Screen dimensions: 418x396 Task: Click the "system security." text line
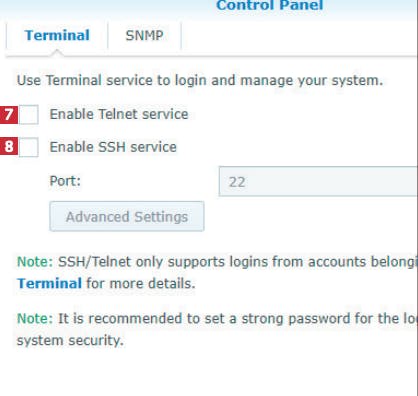click(x=70, y=340)
